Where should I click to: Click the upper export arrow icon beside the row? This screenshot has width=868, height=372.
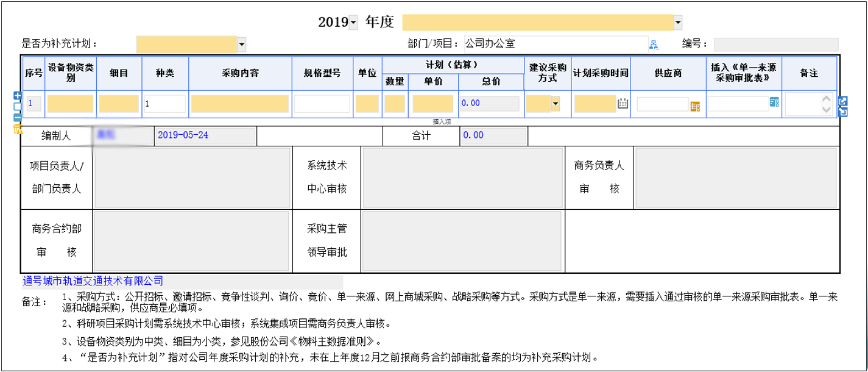pos(842,101)
